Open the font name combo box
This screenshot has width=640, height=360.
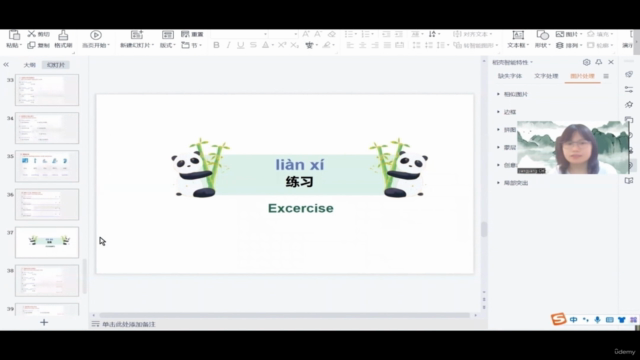coord(240,34)
